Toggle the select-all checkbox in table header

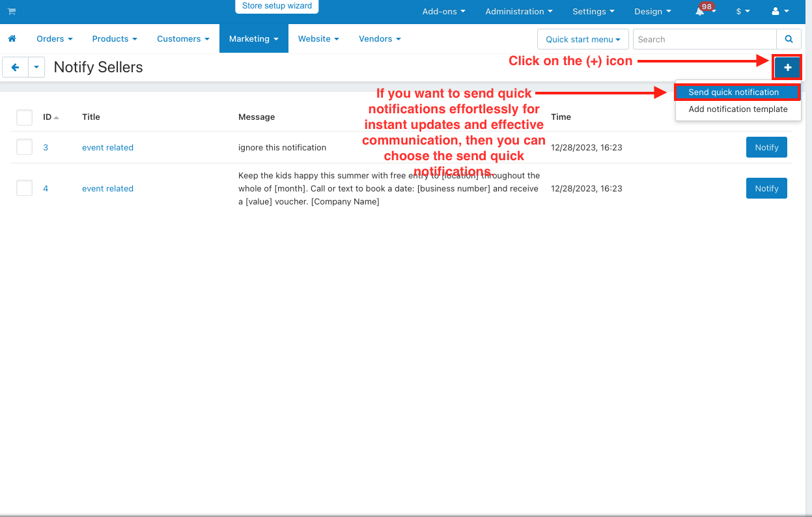(25, 117)
